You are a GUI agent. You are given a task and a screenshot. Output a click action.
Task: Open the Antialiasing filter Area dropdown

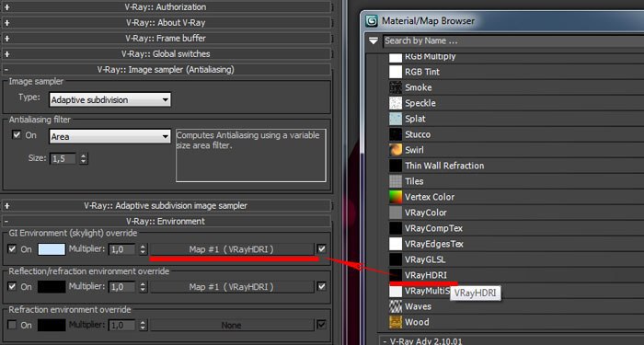coord(109,137)
